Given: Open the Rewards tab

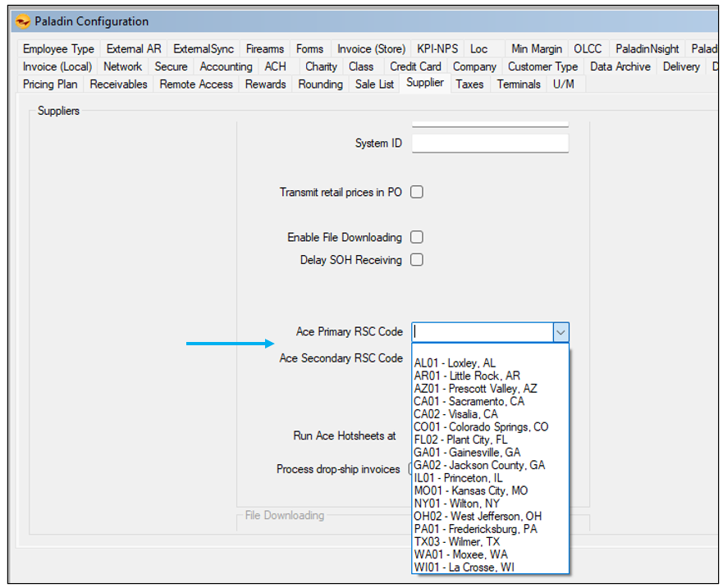Looking at the screenshot, I should (265, 84).
